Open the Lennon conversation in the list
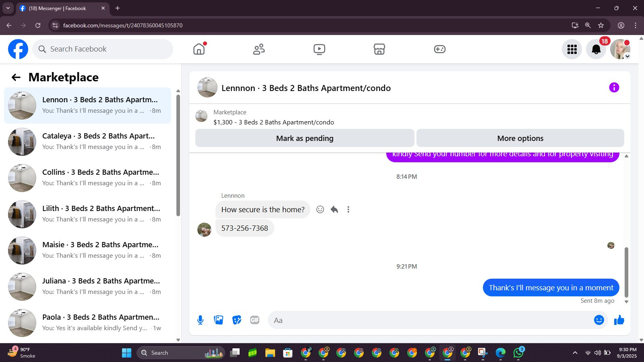644x362 pixels. point(87,105)
